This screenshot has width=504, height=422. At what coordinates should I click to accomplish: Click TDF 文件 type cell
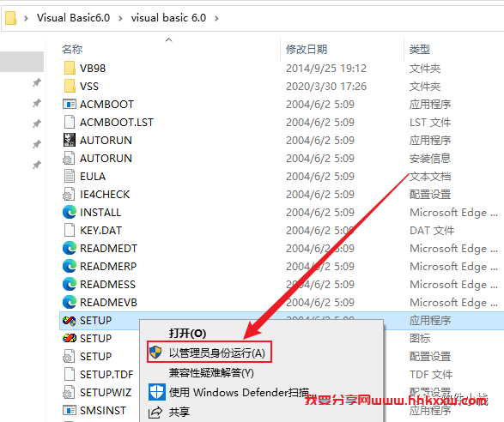(431, 374)
